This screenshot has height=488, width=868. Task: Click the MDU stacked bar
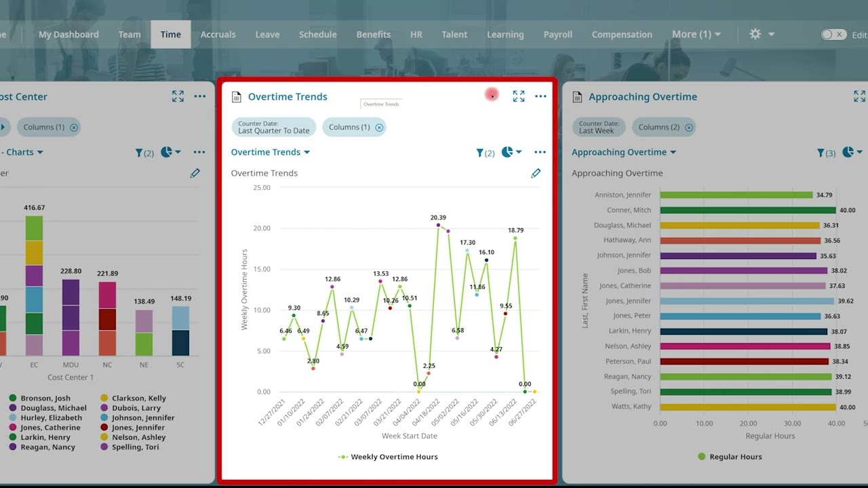(71, 317)
